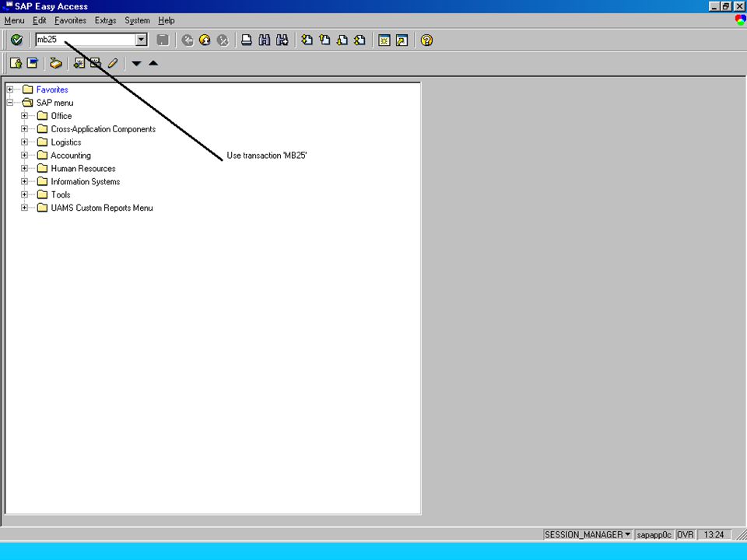This screenshot has width=747, height=560.
Task: Expand the Information Systems folder
Action: coord(24,181)
